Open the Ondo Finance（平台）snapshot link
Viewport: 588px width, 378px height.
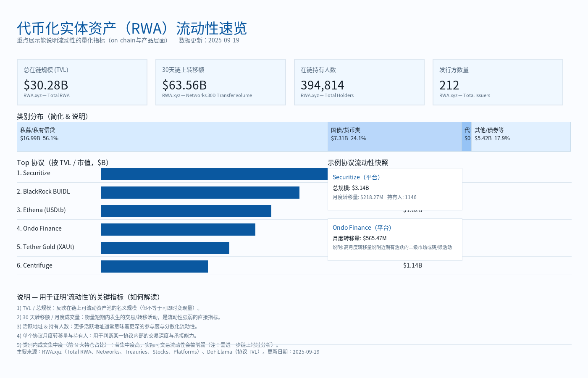[362, 227]
